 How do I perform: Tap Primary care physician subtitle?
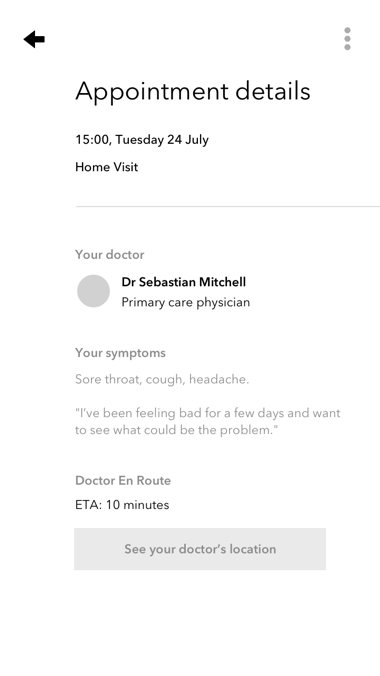pyautogui.click(x=186, y=302)
